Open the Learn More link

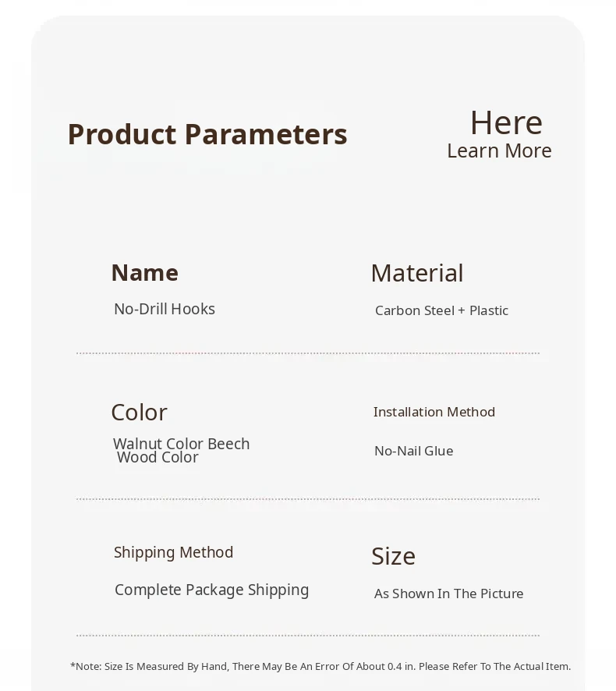coord(499,151)
